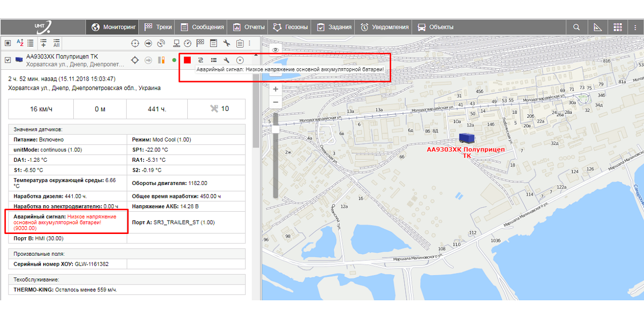
Task: Toggle select-all checkbox in list header
Action: pyautogui.click(x=7, y=43)
